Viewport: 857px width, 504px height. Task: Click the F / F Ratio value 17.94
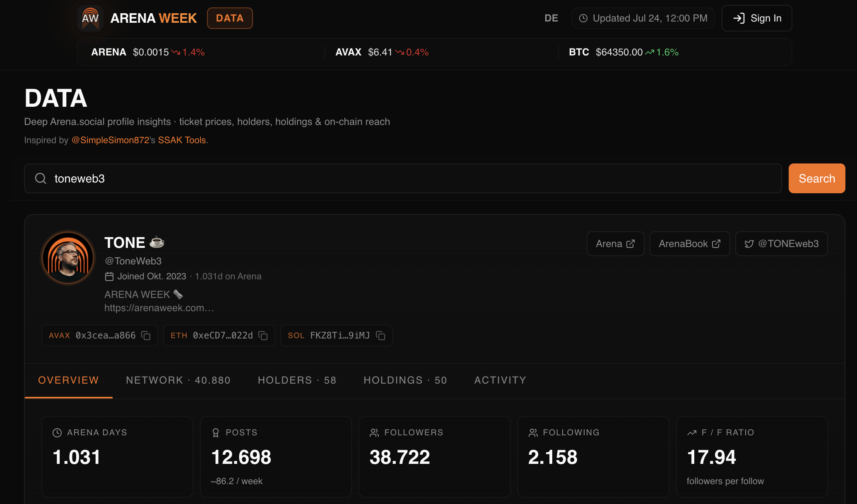[712, 457]
